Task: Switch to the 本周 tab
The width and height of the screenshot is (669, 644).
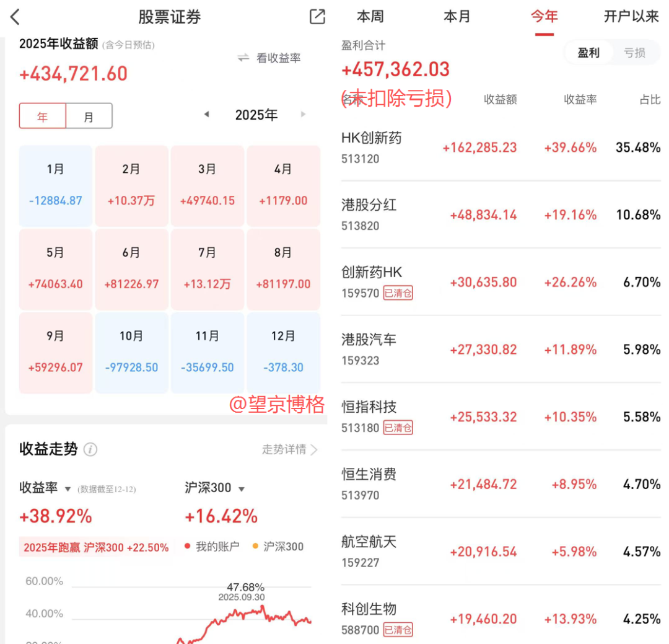Action: (370, 17)
